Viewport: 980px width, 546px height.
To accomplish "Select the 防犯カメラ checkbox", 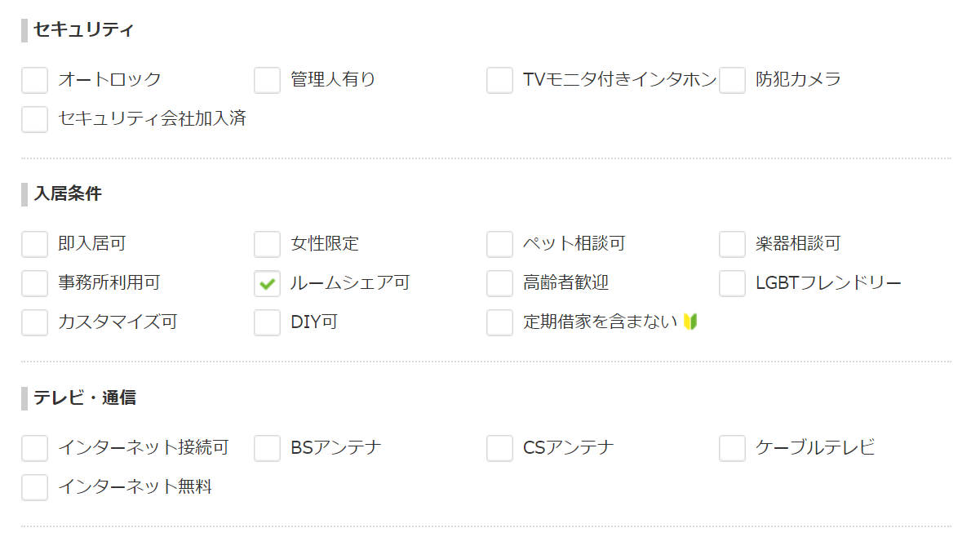I will click(733, 80).
